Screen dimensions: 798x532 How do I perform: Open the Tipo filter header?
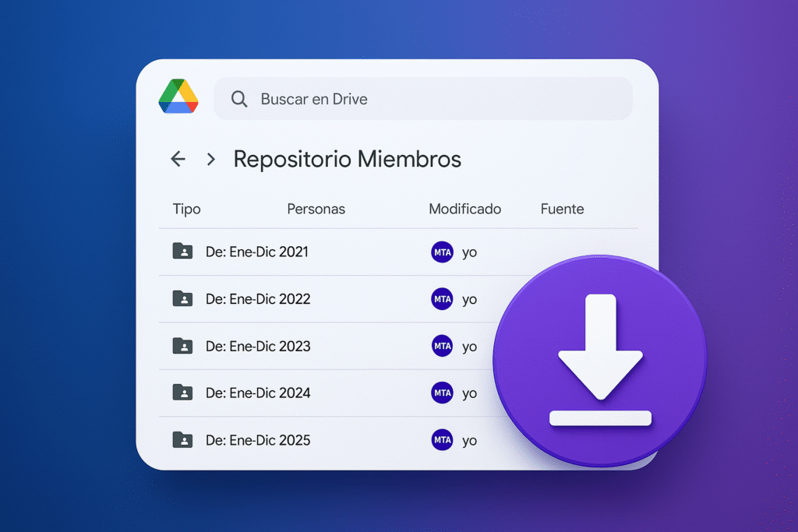(x=186, y=209)
